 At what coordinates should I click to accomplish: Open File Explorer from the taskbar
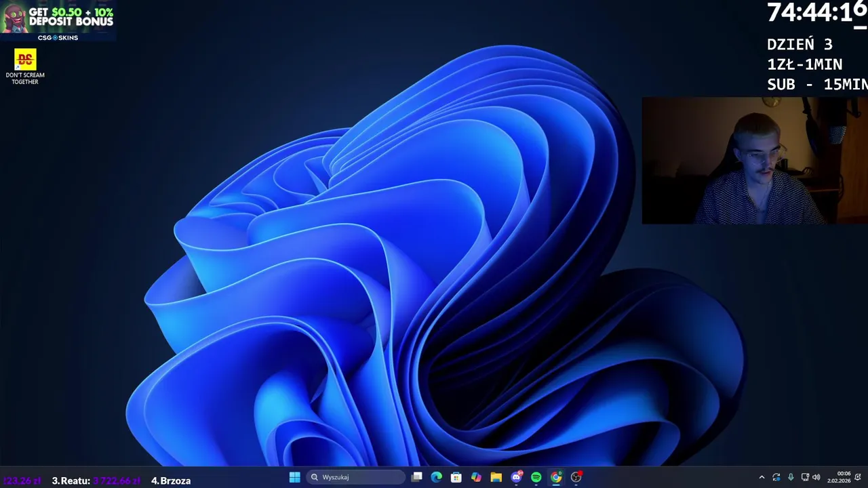point(496,477)
